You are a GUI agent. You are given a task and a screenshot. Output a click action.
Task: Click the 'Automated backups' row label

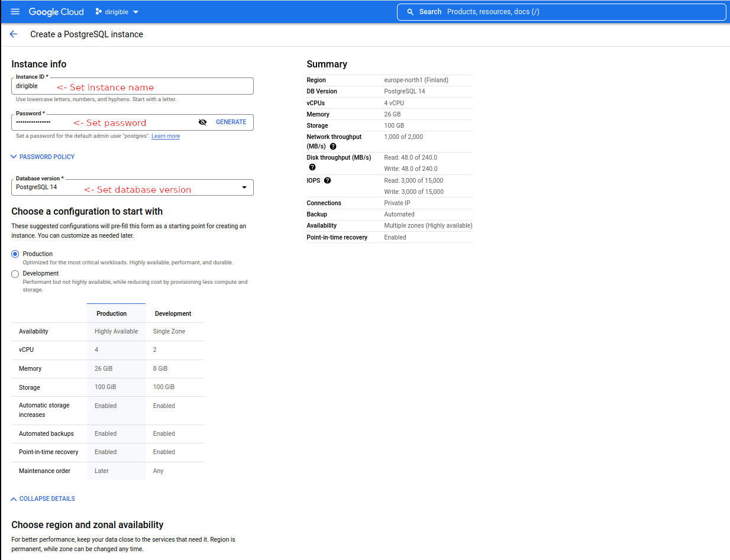click(x=46, y=433)
